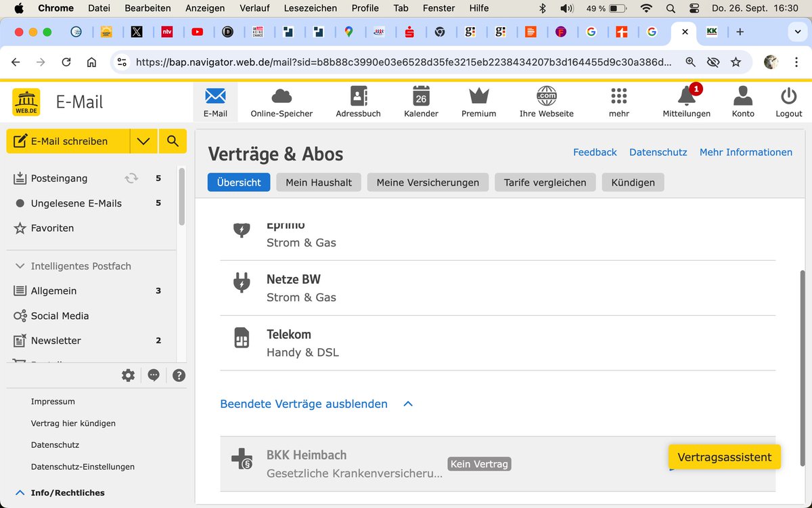The width and height of the screenshot is (812, 508).
Task: Click the Kein Vertrag badge
Action: click(x=479, y=464)
